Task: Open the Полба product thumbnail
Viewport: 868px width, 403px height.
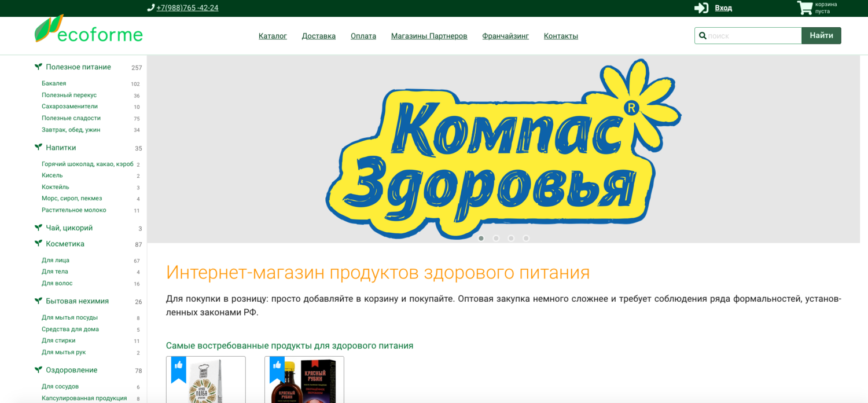Action: coord(206,380)
